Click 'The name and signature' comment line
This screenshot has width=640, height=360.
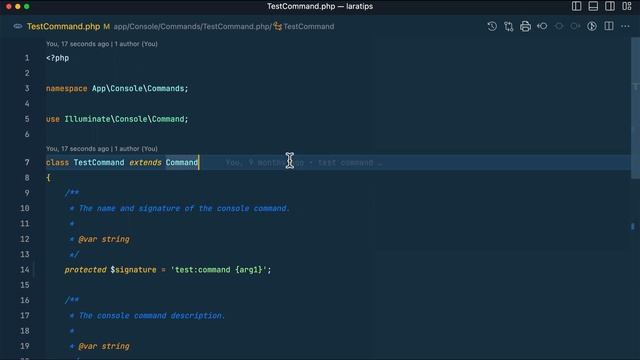pyautogui.click(x=184, y=208)
